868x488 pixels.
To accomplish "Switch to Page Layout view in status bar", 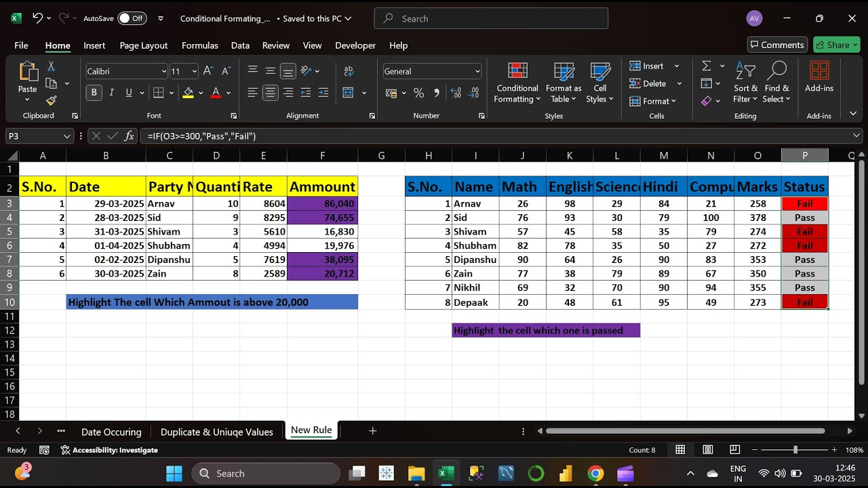I will (x=707, y=450).
